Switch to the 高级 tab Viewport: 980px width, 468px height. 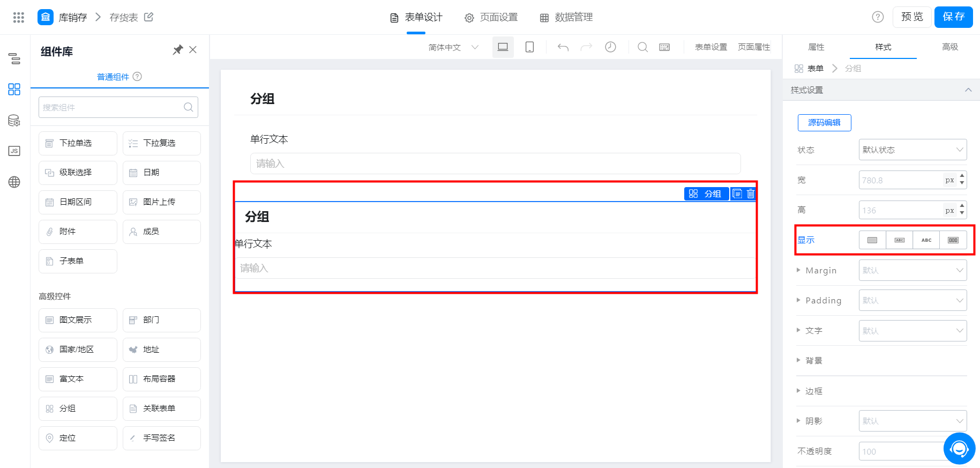tap(949, 47)
